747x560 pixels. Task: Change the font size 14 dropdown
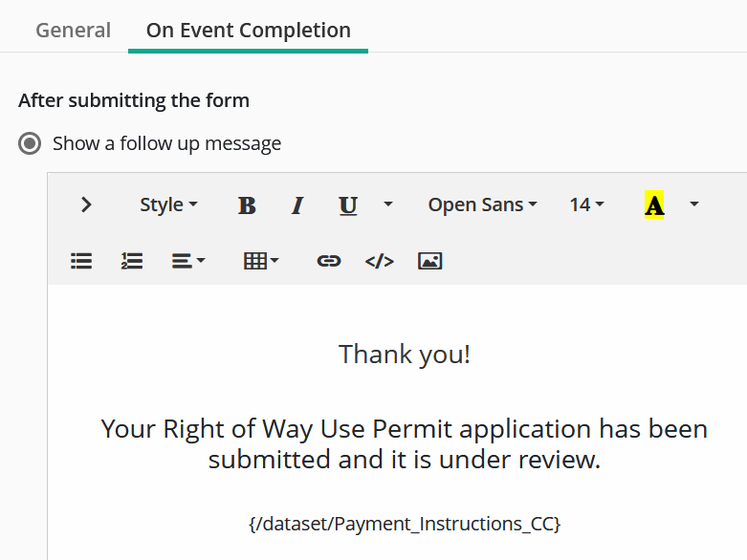click(x=586, y=205)
